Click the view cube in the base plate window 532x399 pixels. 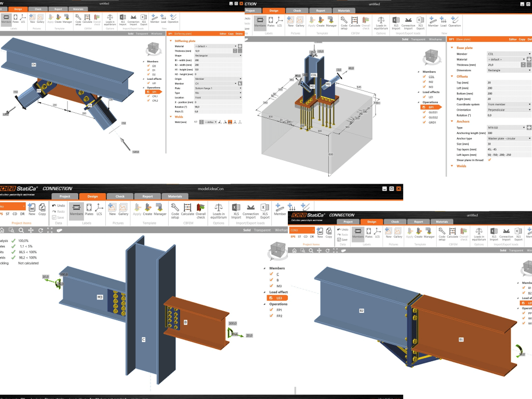[431, 56]
